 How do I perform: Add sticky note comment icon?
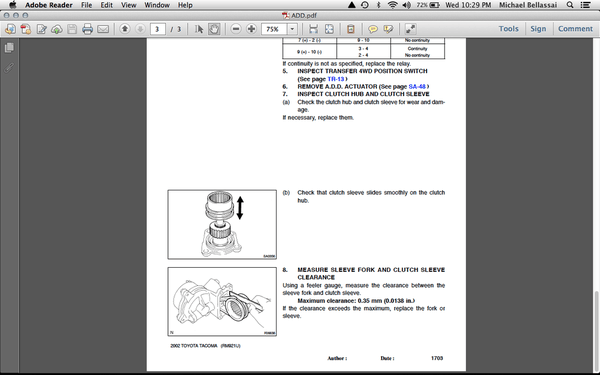tap(373, 29)
